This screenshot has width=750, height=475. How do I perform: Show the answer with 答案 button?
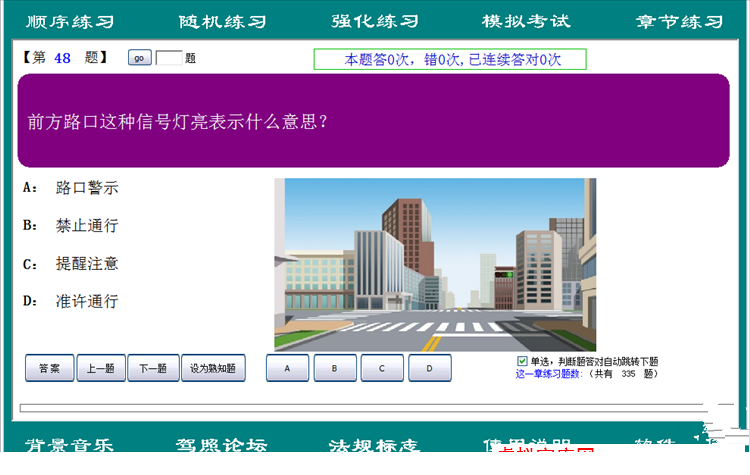[x=49, y=368]
